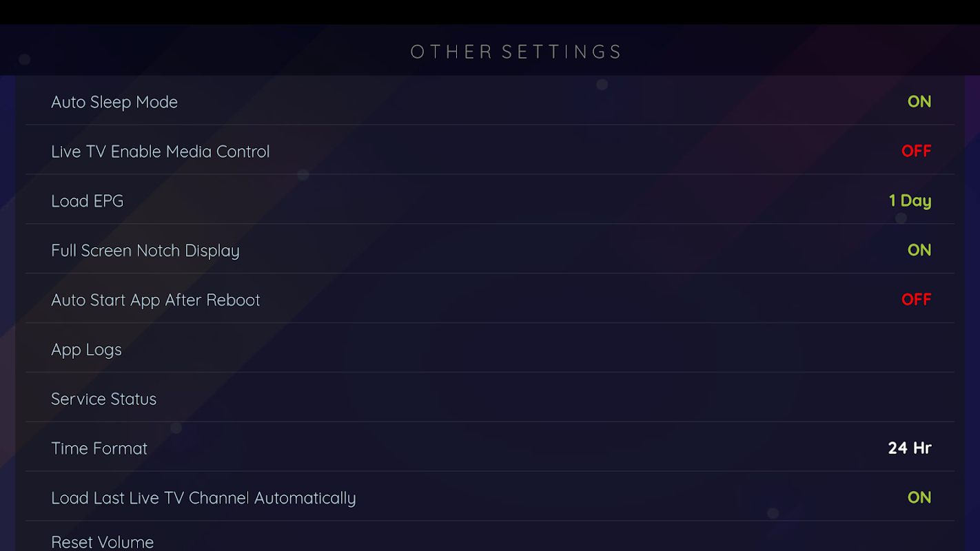Click the red OFF beside Auto Start App

pyautogui.click(x=916, y=300)
